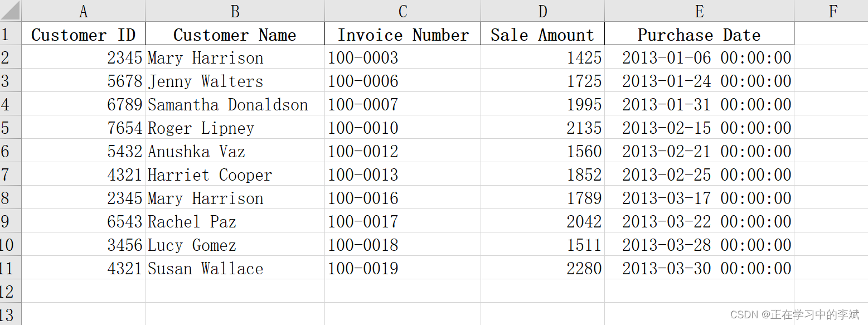Select column header D
Image resolution: width=868 pixels, height=325 pixels.
coord(542,11)
